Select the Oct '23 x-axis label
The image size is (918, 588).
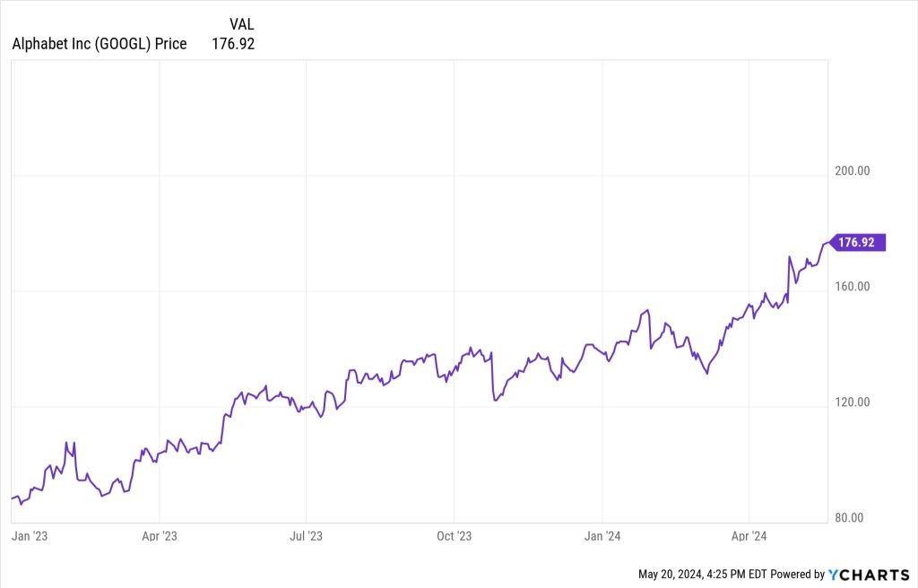[x=454, y=536]
